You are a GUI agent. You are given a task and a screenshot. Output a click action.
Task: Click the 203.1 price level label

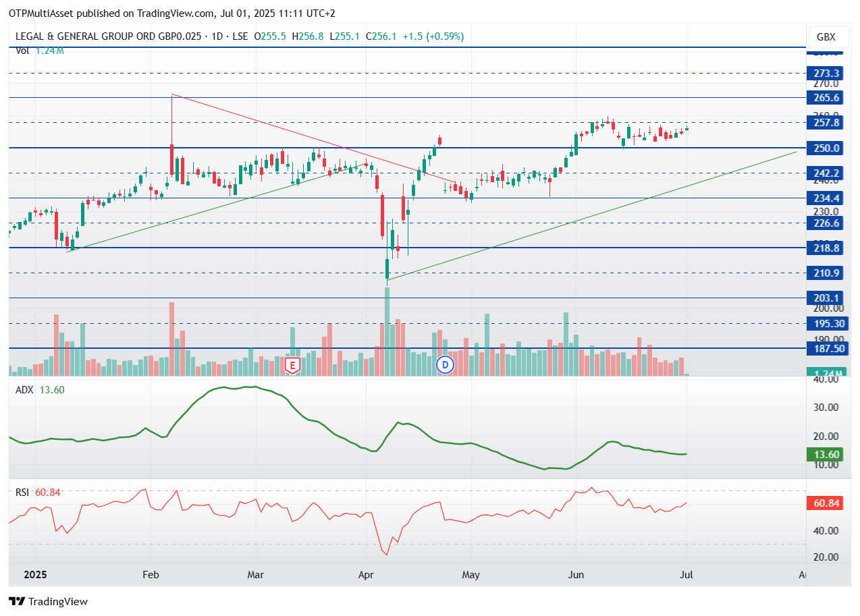tap(826, 298)
